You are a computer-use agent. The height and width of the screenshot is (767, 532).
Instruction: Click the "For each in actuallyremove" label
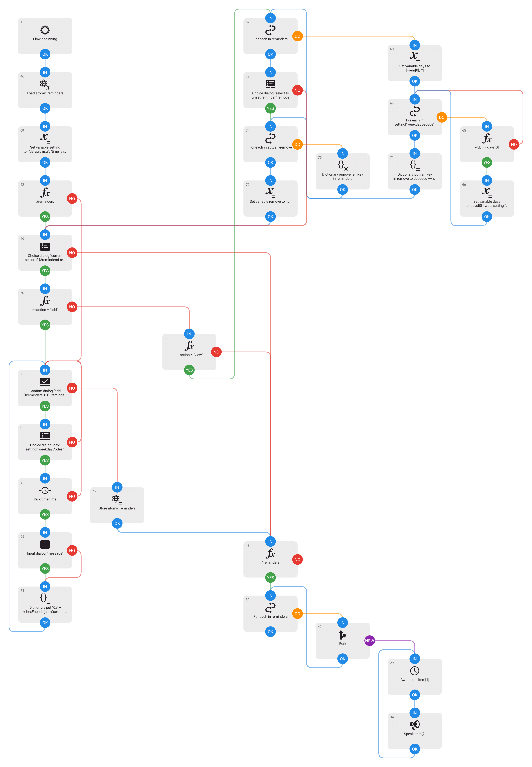pyautogui.click(x=270, y=147)
